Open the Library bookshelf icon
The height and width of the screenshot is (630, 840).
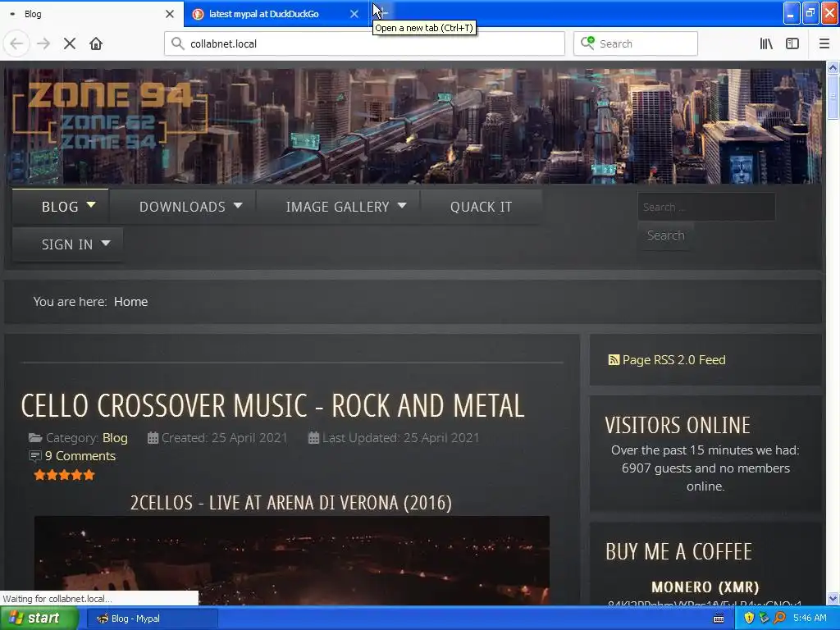[766, 43]
